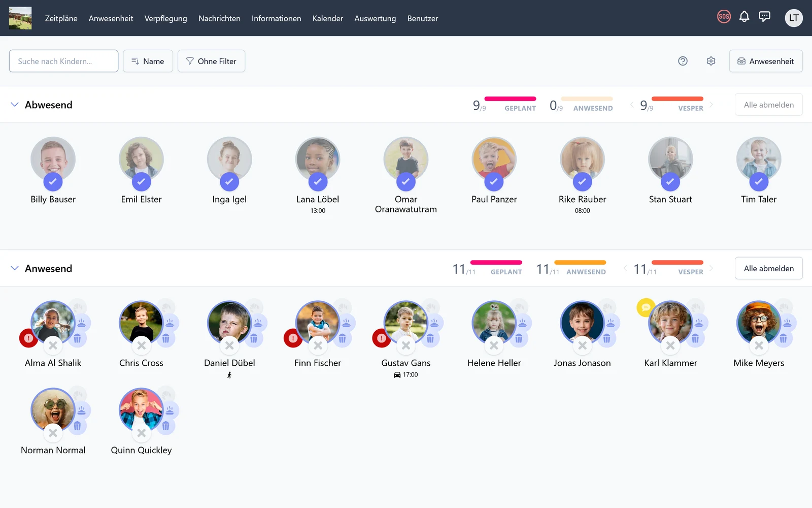The width and height of the screenshot is (812, 508).
Task: Collapse the Abwesend section chevron
Action: [15, 105]
